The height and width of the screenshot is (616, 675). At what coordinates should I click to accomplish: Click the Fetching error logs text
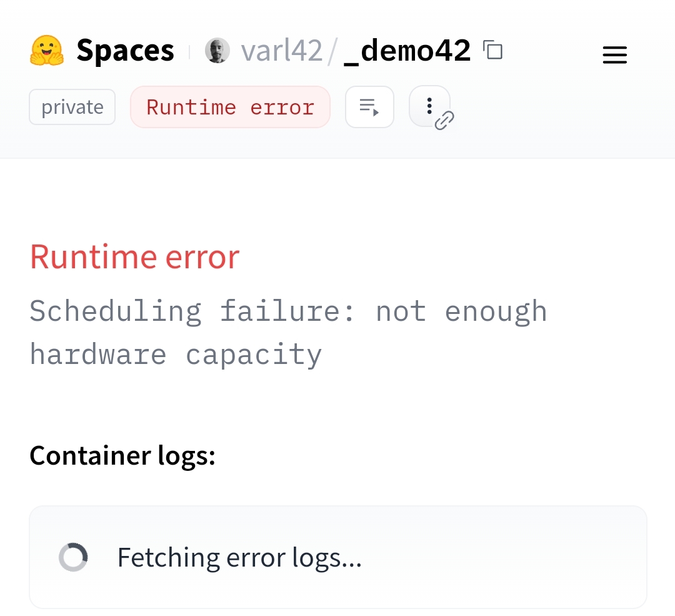239,557
